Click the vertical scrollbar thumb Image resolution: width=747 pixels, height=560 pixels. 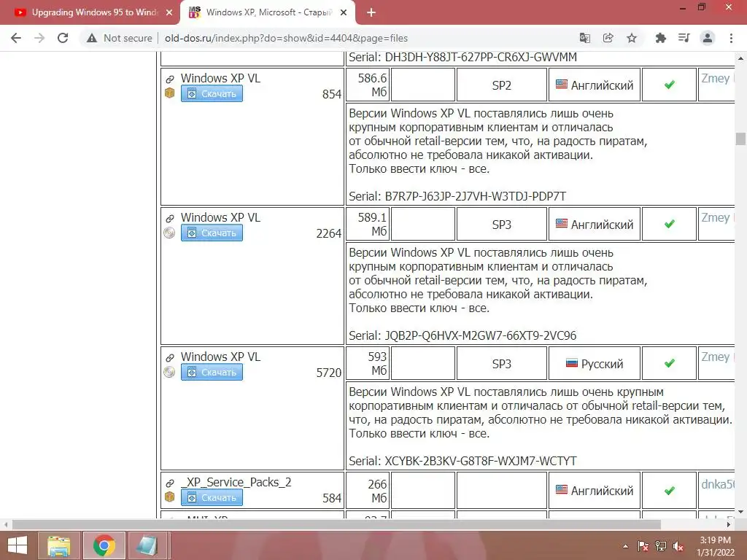click(740, 139)
